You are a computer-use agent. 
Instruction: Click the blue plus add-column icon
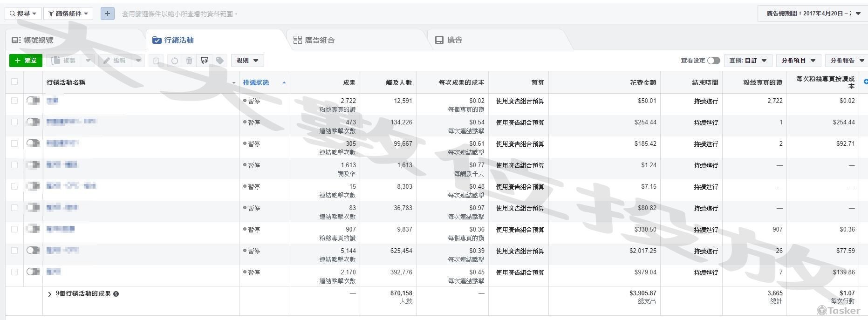(x=866, y=82)
